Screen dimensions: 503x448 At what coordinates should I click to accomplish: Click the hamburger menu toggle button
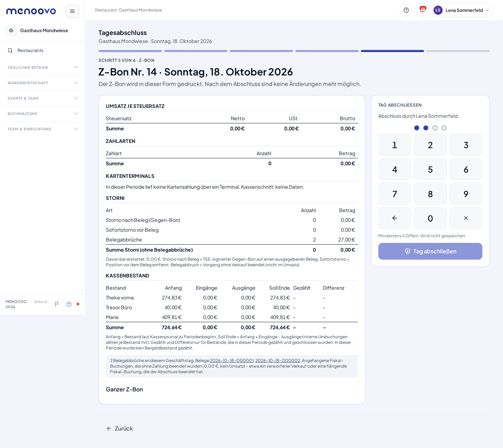(x=72, y=11)
